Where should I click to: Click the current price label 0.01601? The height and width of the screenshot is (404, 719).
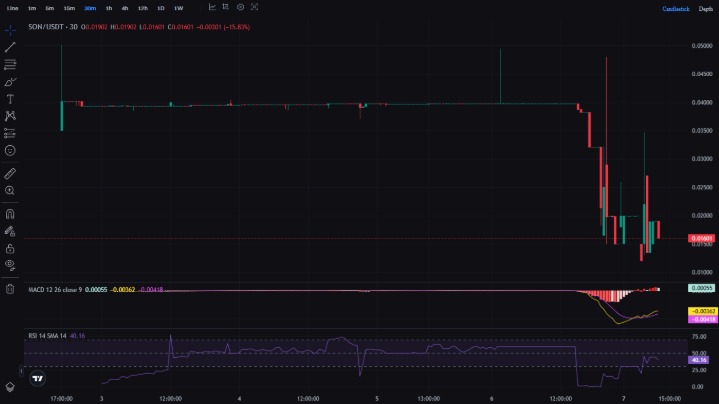[x=702, y=238]
